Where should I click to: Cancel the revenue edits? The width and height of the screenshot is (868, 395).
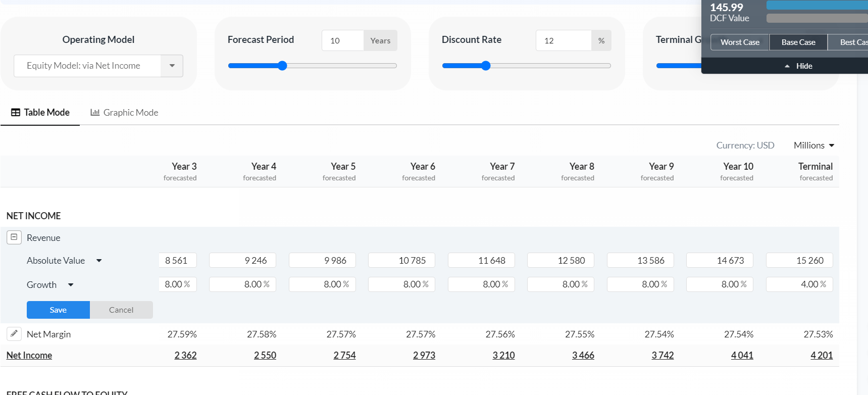121,310
